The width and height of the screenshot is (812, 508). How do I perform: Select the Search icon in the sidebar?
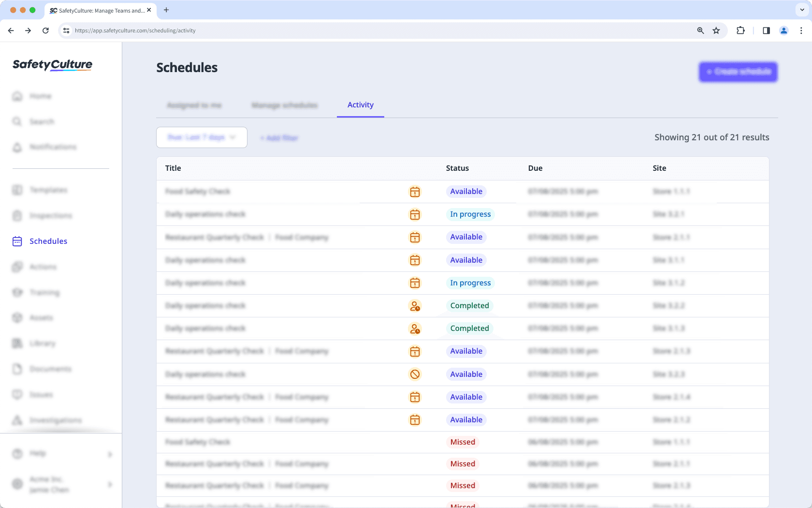coord(17,121)
